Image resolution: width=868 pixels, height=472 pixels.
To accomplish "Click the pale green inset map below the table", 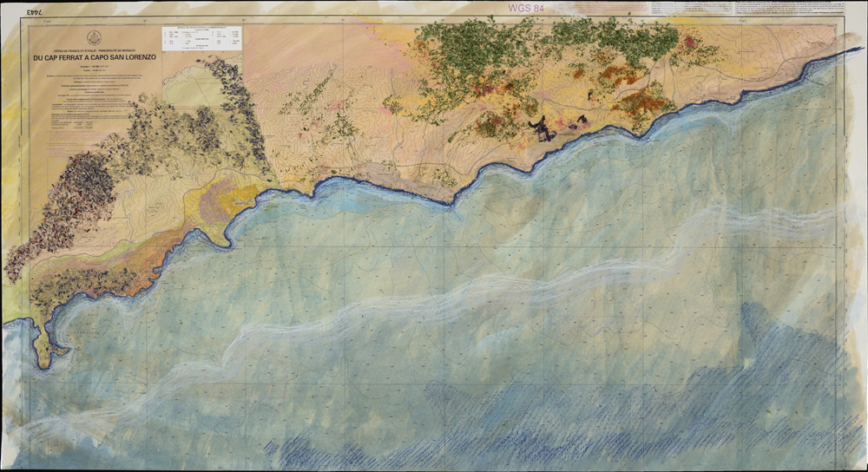I will (x=193, y=85).
